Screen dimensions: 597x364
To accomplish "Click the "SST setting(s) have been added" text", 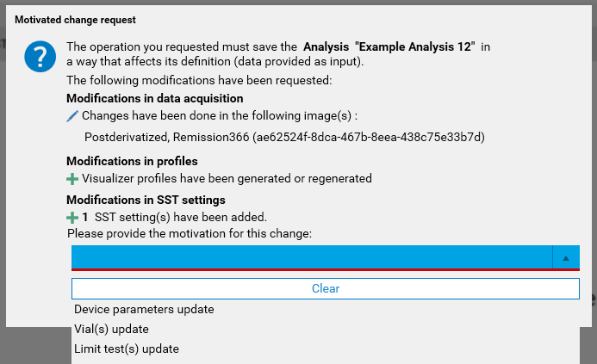I will pyautogui.click(x=180, y=218).
